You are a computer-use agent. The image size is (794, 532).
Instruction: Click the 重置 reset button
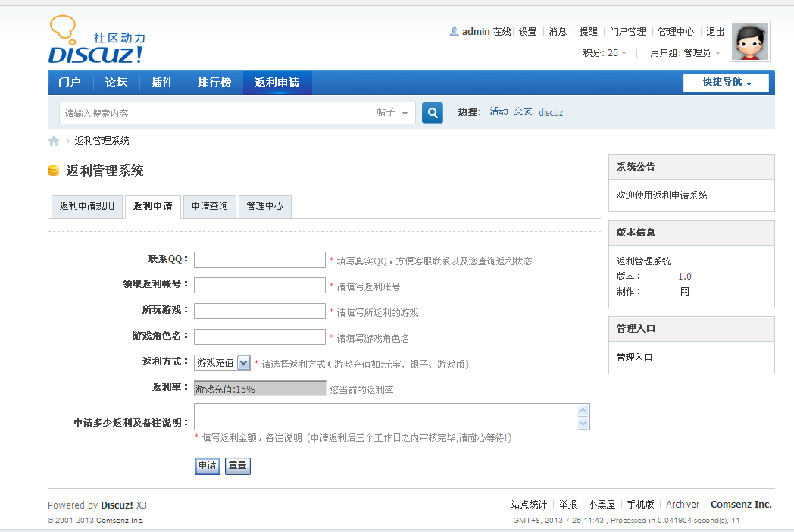pyautogui.click(x=237, y=466)
